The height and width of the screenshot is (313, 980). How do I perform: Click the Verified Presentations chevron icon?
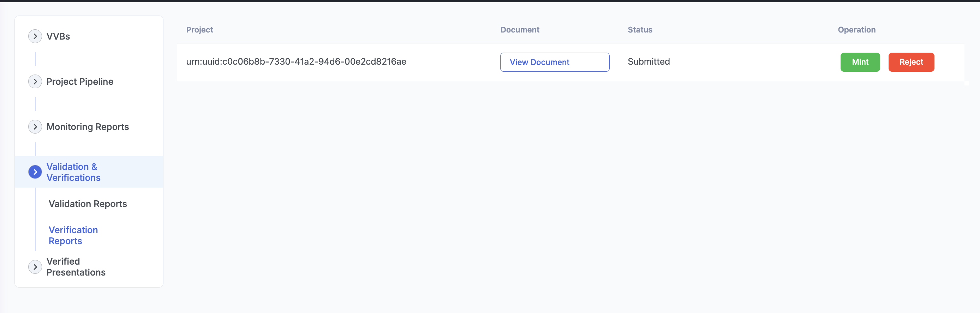[35, 267]
